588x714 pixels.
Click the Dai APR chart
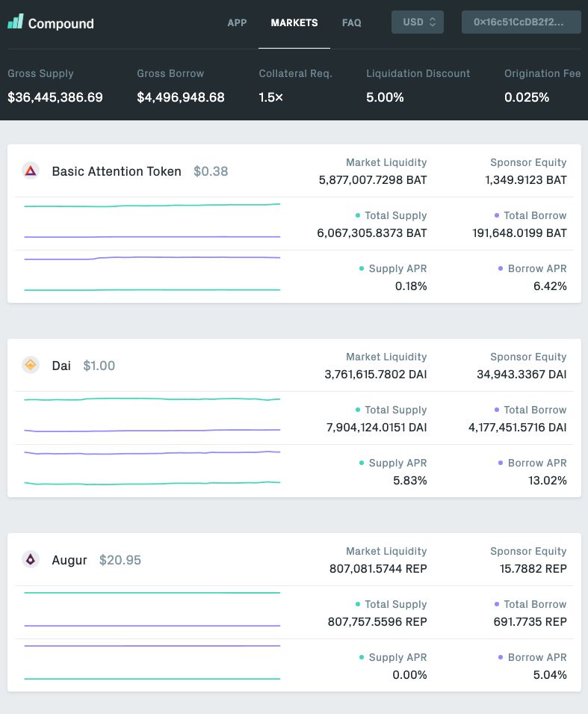[x=152, y=468]
